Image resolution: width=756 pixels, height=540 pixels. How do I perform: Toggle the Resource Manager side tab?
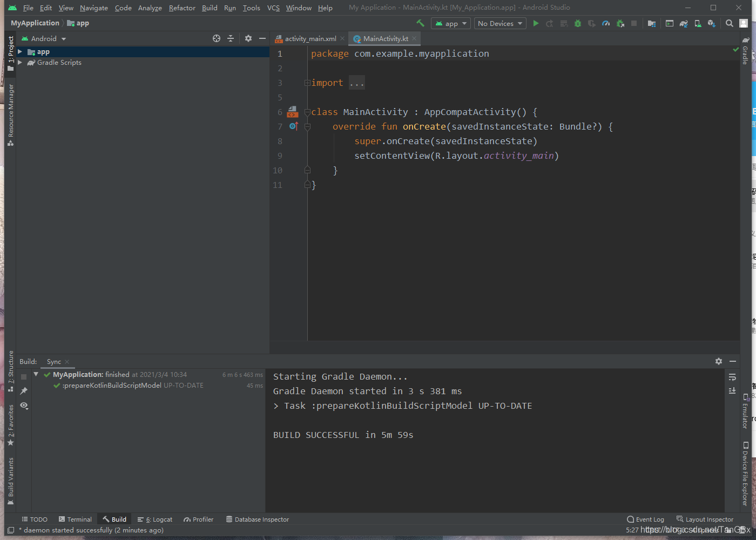click(10, 114)
